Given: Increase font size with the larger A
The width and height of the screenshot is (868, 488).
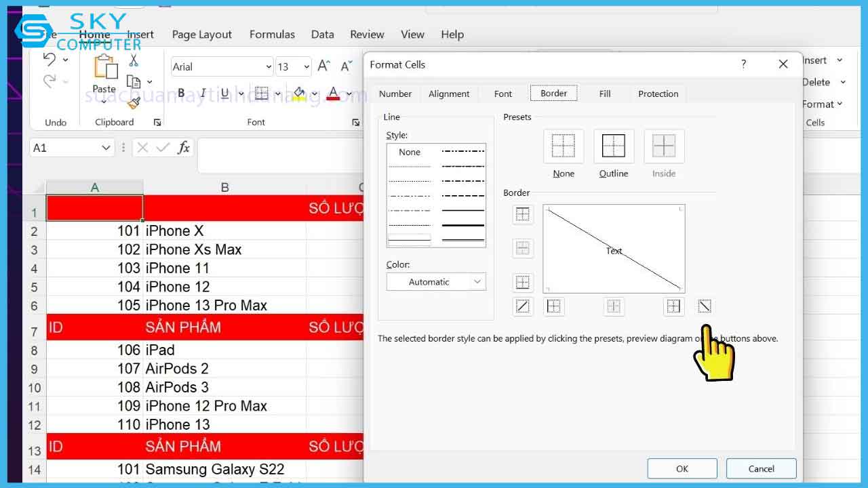Looking at the screenshot, I should pyautogui.click(x=324, y=66).
